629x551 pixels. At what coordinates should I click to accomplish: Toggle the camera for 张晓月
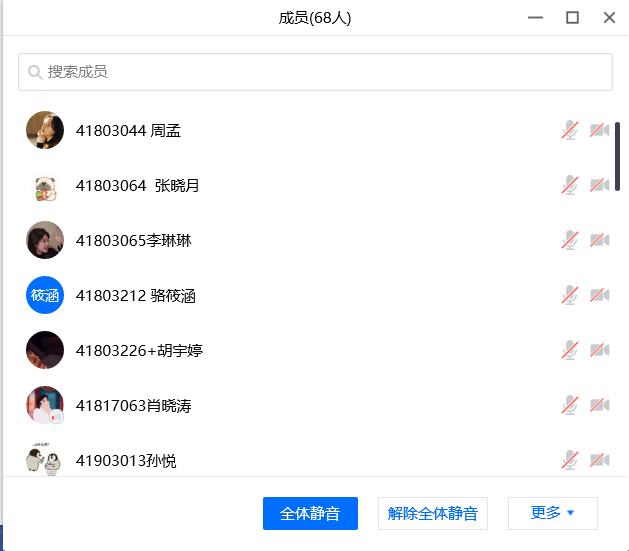coord(599,185)
